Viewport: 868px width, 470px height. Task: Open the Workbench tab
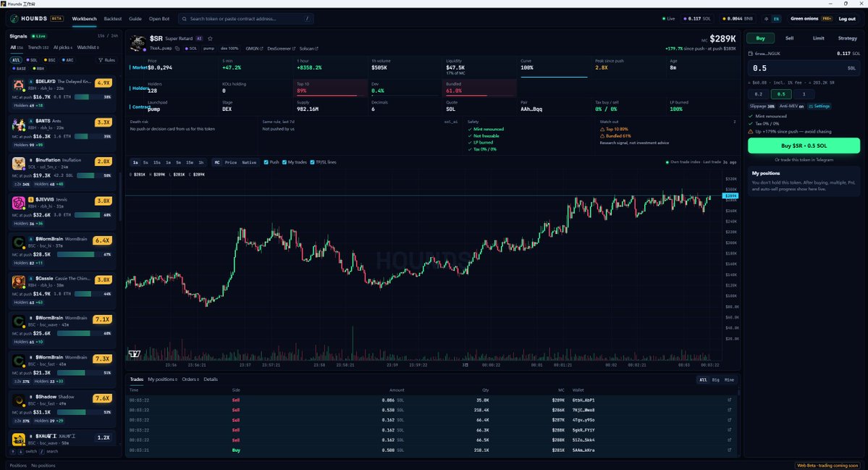point(84,19)
